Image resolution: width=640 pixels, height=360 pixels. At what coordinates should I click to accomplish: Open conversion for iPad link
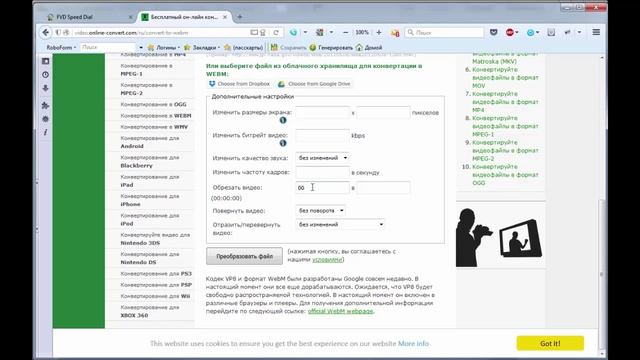[x=150, y=181]
